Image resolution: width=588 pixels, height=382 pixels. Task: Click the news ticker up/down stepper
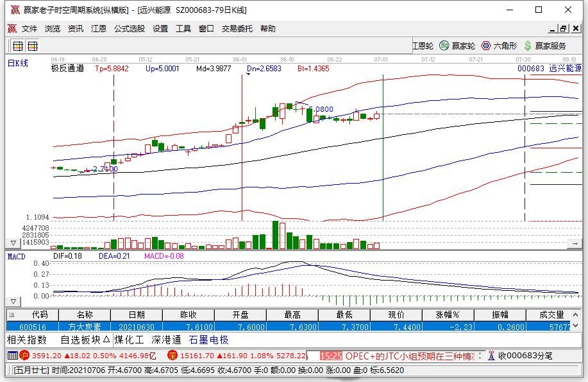[x=480, y=355]
